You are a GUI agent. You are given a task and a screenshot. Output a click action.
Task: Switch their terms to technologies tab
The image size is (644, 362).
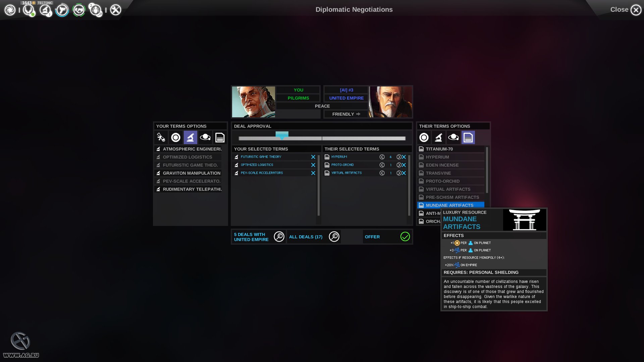pos(438,137)
